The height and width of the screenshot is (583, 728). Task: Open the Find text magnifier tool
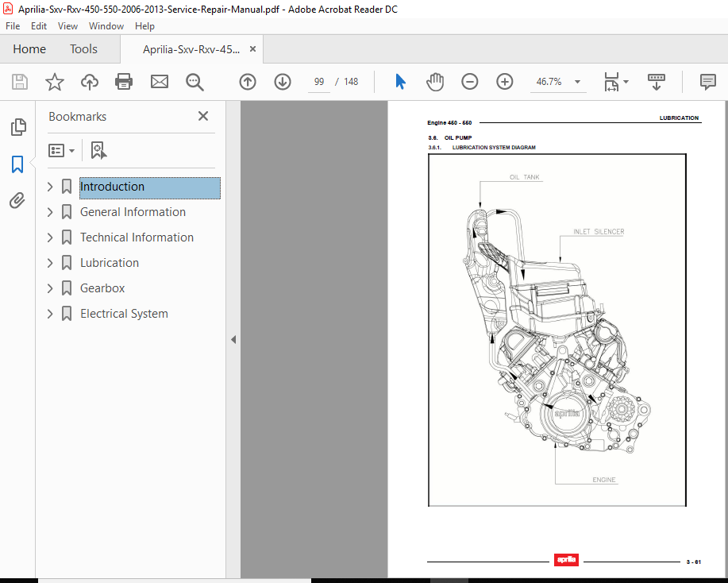coord(195,83)
